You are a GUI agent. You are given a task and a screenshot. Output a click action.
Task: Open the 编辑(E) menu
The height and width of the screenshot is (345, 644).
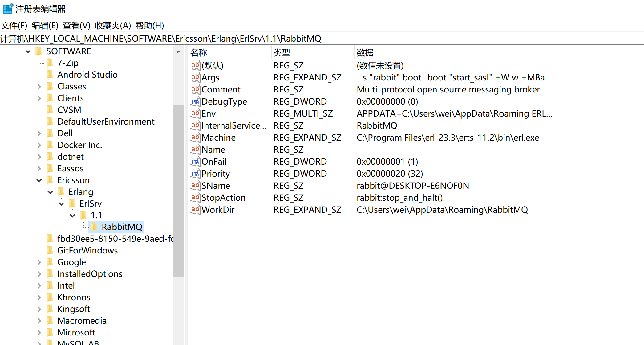pos(45,26)
